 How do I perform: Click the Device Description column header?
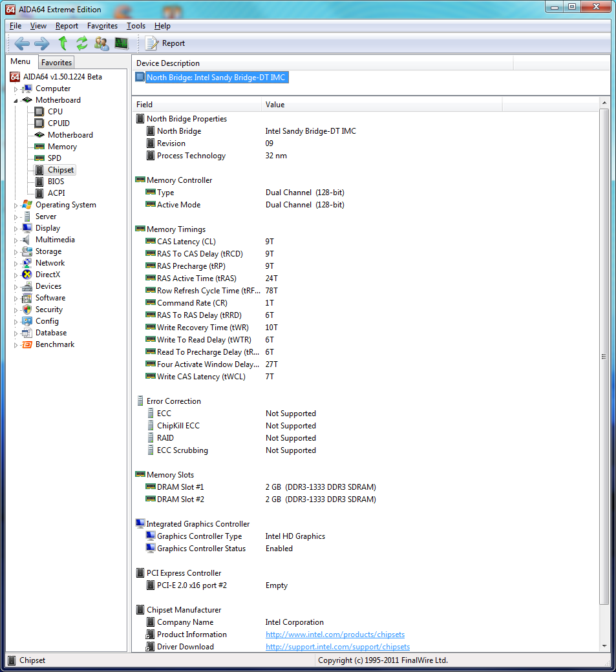pos(323,63)
